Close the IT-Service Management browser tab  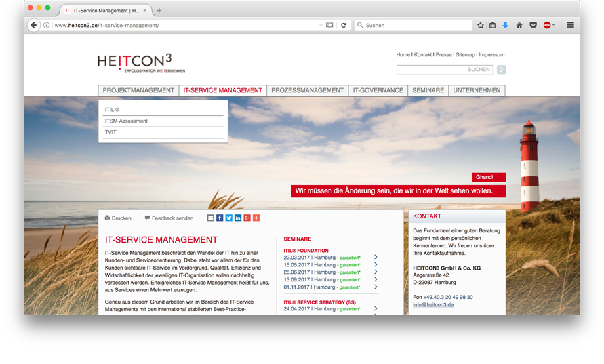(145, 11)
